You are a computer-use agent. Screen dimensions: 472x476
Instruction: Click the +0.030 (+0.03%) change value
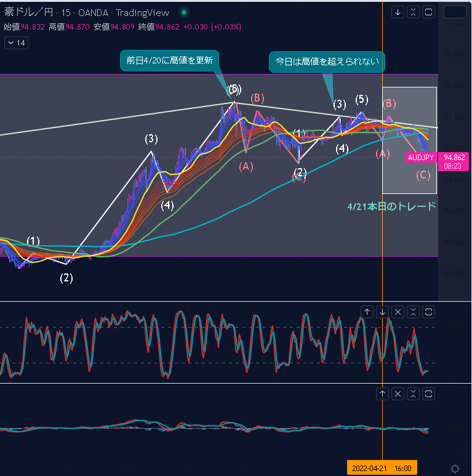coord(212,27)
